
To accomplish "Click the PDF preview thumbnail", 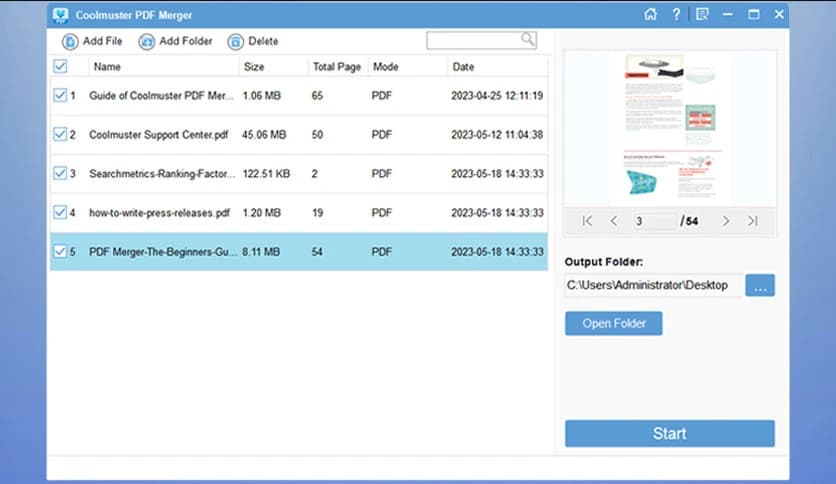I will (x=670, y=128).
